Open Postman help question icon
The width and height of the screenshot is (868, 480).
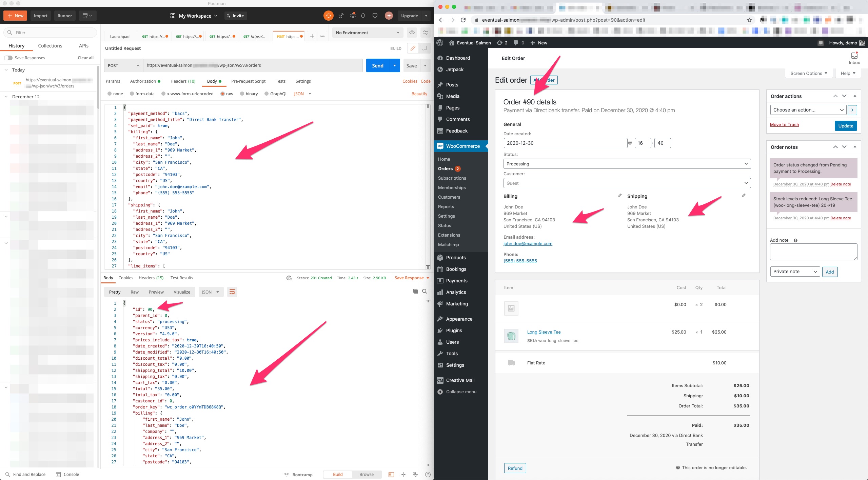point(428,475)
